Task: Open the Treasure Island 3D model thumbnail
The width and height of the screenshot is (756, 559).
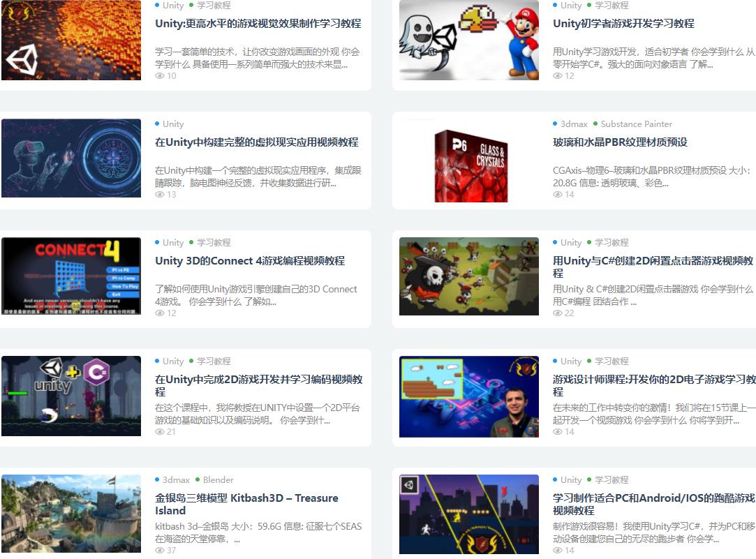Action: coord(71,514)
